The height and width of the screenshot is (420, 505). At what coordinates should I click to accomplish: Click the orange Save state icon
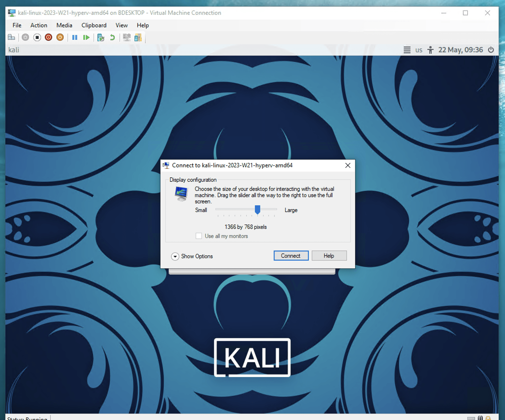(60, 37)
